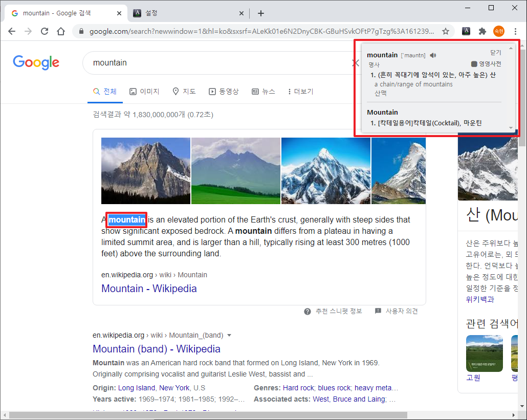Image resolution: width=527 pixels, height=420 pixels.
Task: Open the green meadow mountain thumbnail
Action: [235, 171]
